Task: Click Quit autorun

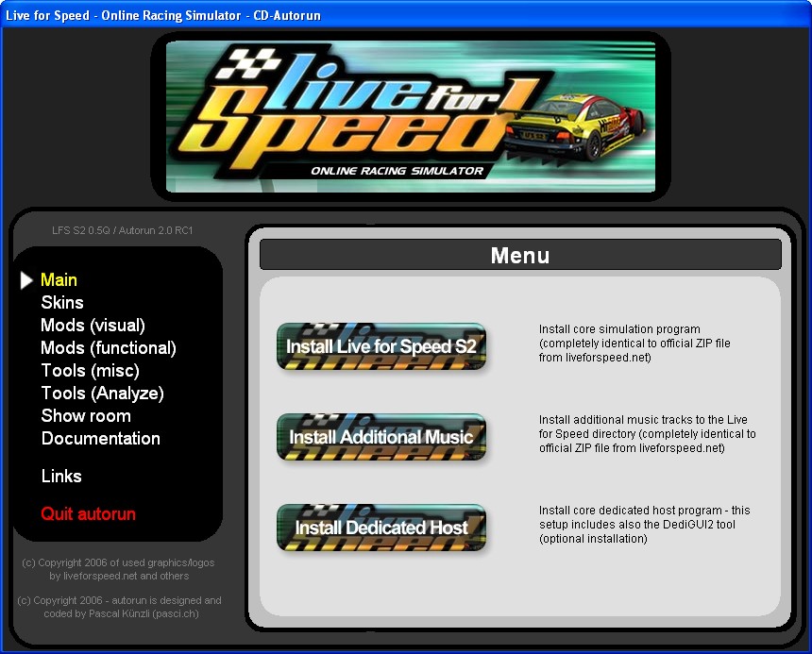Action: (88, 514)
